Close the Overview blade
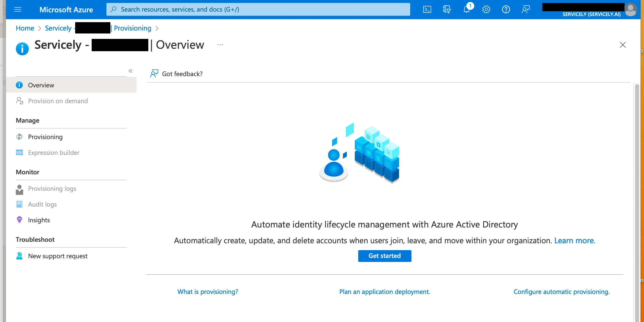This screenshot has width=644, height=322. pos(623,45)
